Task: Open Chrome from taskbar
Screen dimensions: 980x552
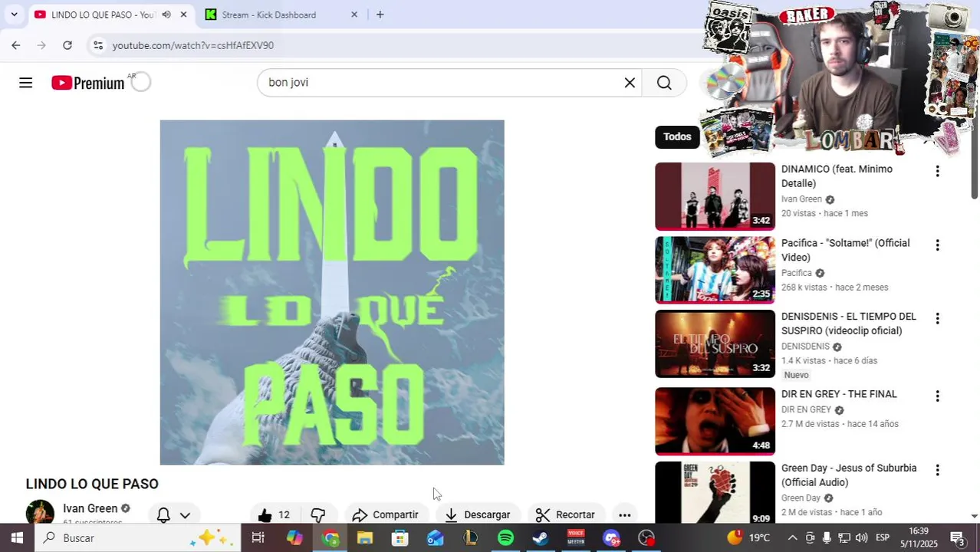Action: click(x=331, y=538)
